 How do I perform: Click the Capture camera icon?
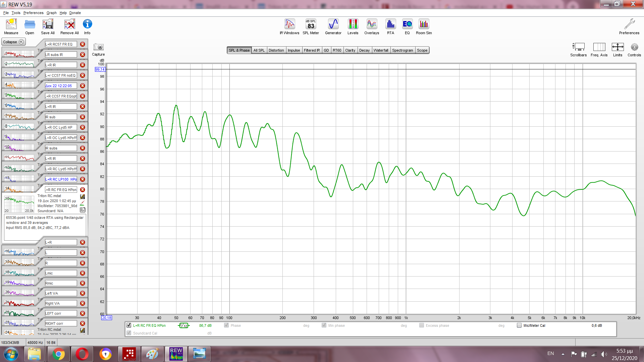[x=98, y=47]
